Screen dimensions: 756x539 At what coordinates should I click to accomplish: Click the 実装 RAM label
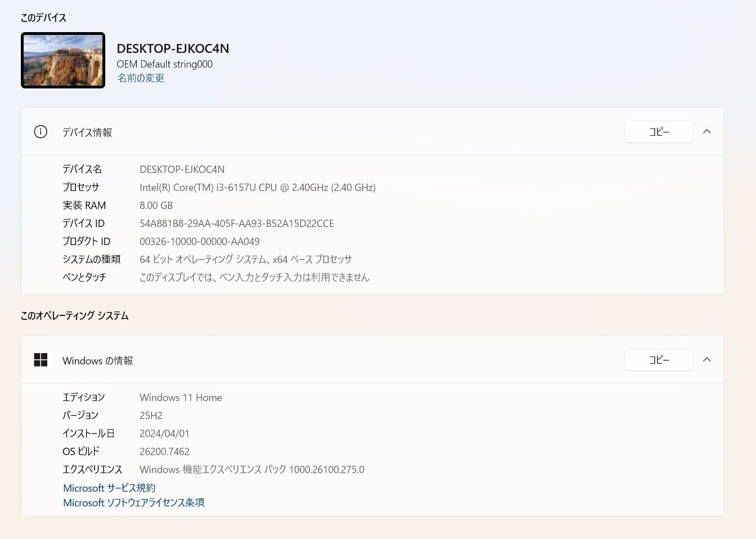click(x=84, y=206)
